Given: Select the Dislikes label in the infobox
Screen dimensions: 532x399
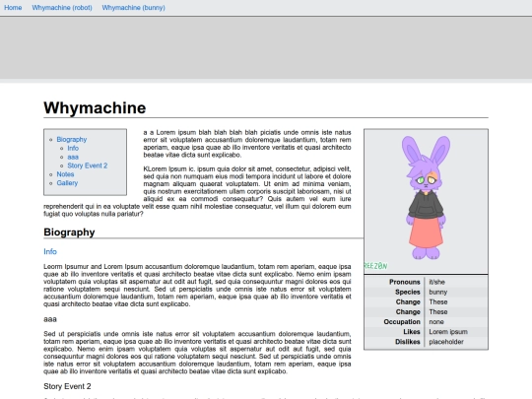Looking at the screenshot, I should tap(408, 342).
